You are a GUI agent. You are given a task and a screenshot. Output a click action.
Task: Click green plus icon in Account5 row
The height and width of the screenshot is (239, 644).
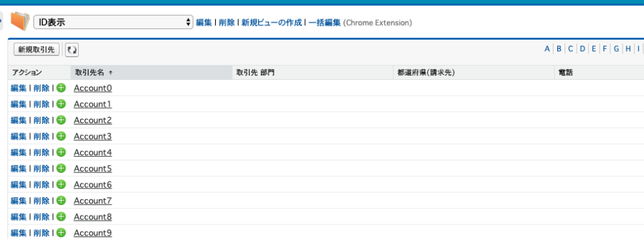coord(61,168)
